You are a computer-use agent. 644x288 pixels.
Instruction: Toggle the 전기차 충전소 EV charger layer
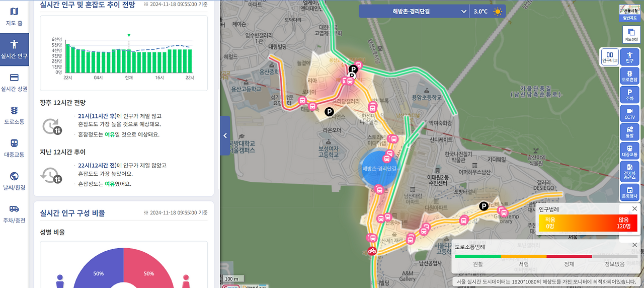[629, 171]
